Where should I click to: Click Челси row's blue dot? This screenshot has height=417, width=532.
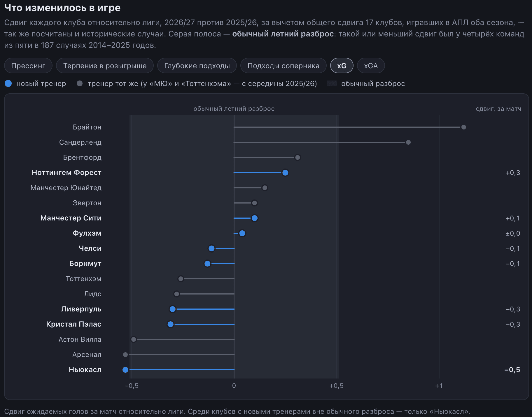(211, 248)
